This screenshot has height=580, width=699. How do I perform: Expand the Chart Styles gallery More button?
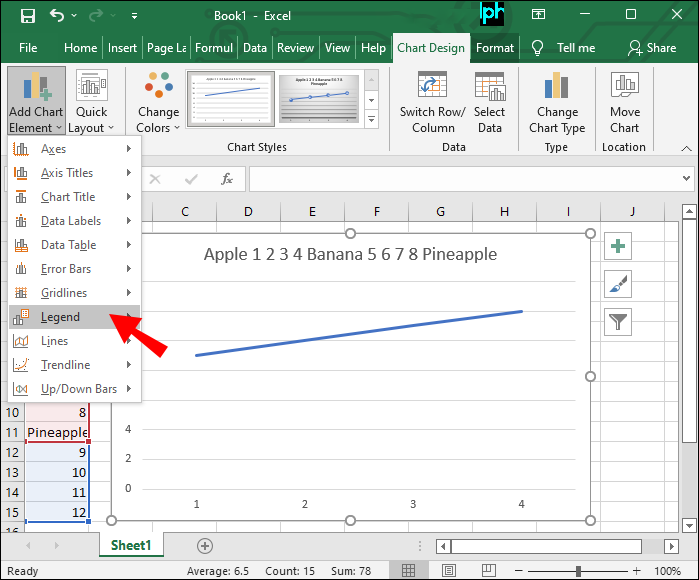point(371,119)
